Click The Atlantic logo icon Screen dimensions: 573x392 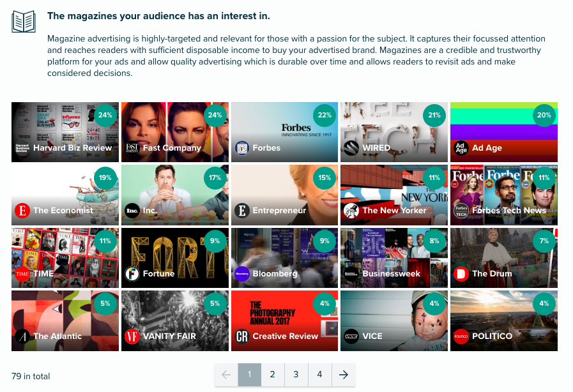pos(22,336)
